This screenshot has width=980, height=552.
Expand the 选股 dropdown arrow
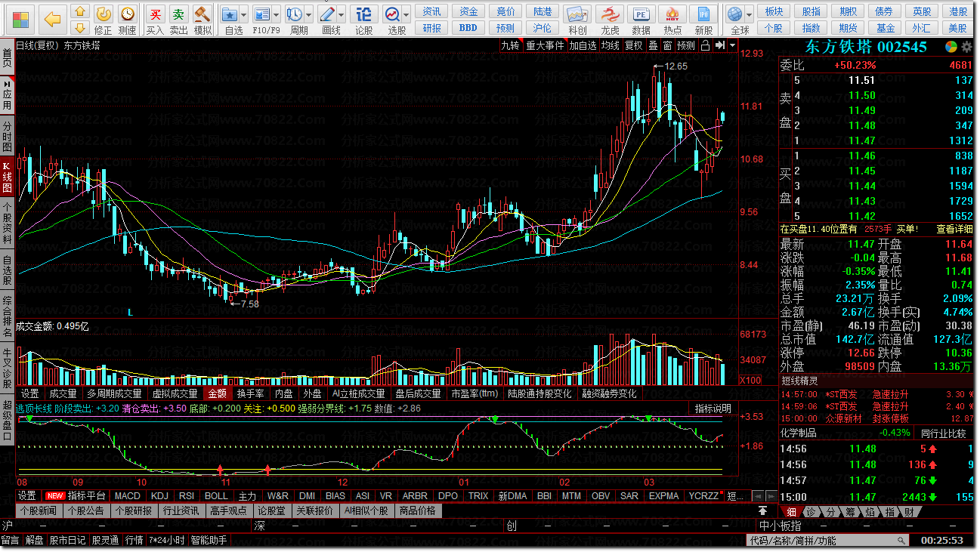click(x=407, y=14)
